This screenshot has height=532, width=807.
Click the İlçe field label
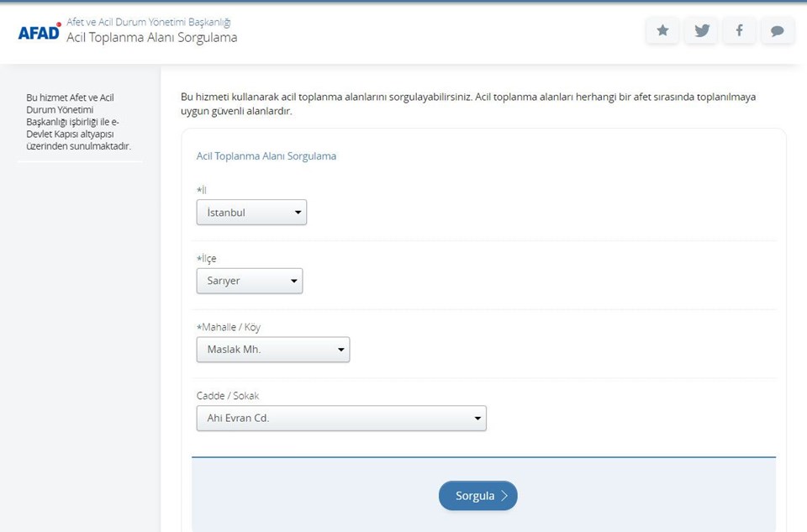207,259
